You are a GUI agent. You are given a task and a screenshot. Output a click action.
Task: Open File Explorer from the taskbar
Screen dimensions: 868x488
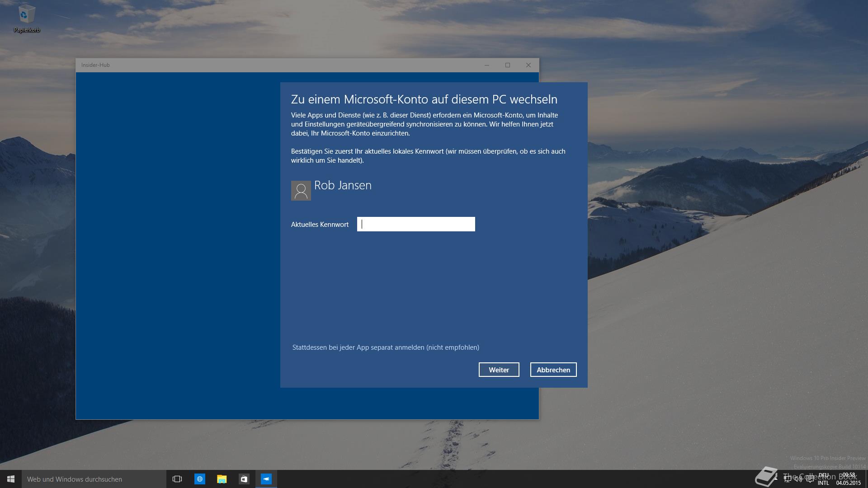pyautogui.click(x=222, y=479)
